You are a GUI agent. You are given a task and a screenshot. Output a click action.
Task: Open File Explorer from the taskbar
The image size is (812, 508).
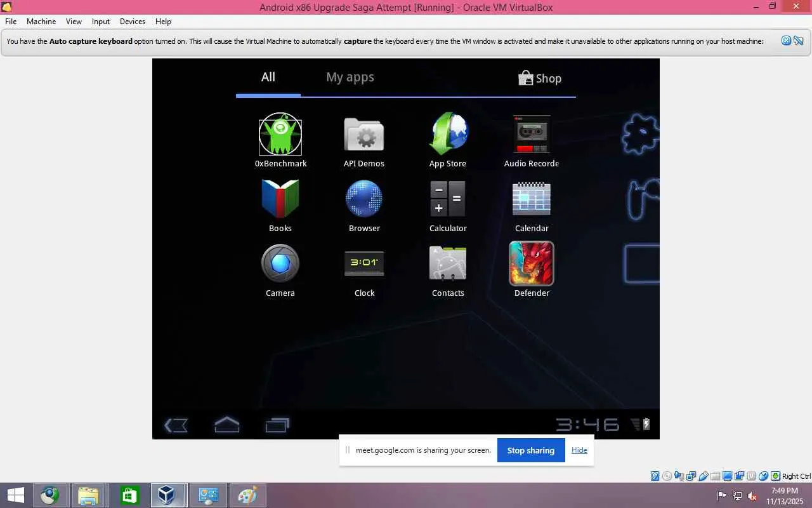tap(89, 495)
